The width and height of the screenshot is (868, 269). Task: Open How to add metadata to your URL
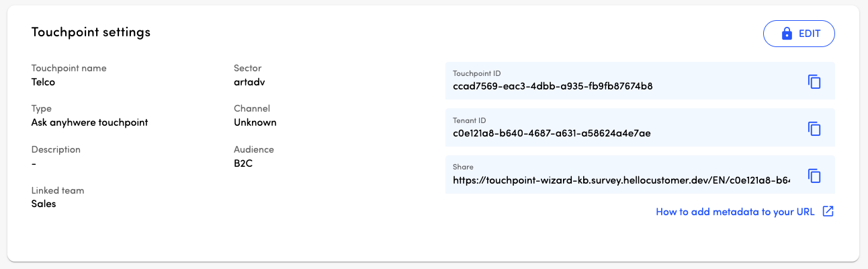[735, 212]
